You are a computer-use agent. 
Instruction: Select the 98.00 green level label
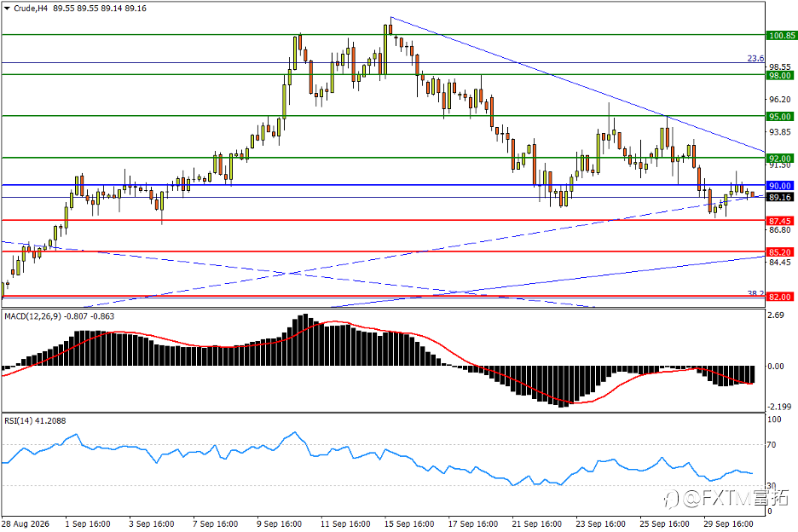click(780, 75)
